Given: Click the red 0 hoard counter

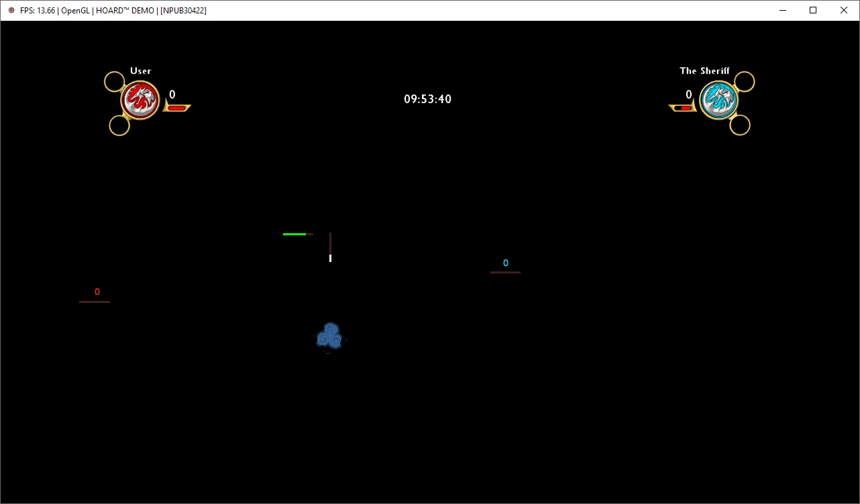Looking at the screenshot, I should (97, 292).
